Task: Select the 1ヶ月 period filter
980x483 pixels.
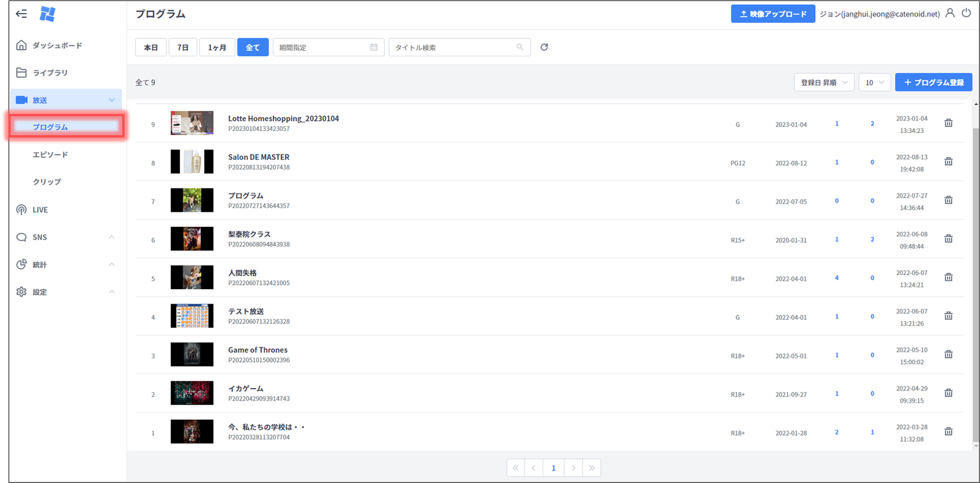Action: point(217,47)
